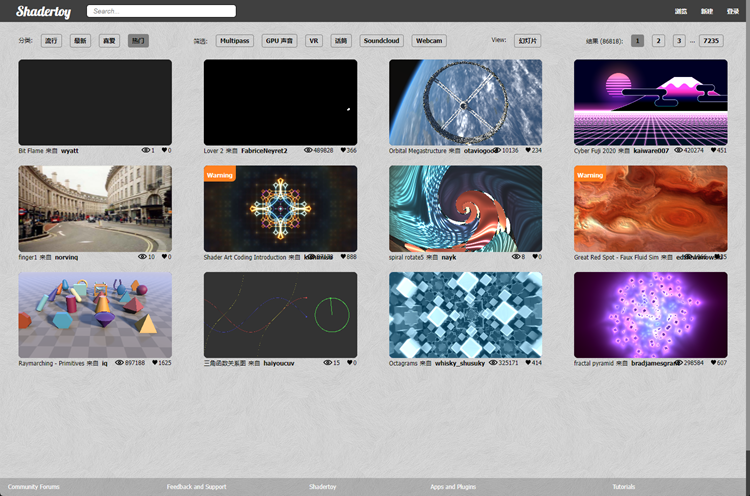Viewport: 750px width, 496px height.
Task: Click the heart icon under Cyber Fuji 2020
Action: [713, 150]
